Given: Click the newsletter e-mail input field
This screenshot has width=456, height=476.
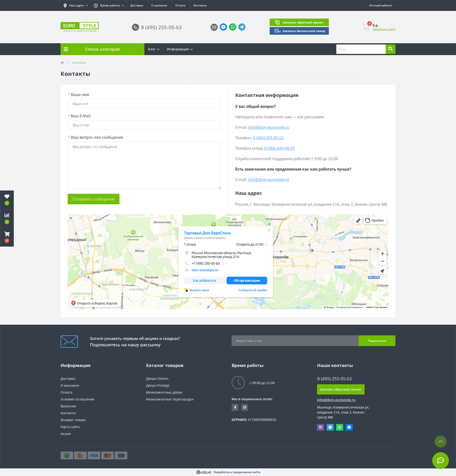Looking at the screenshot, I should coord(295,341).
